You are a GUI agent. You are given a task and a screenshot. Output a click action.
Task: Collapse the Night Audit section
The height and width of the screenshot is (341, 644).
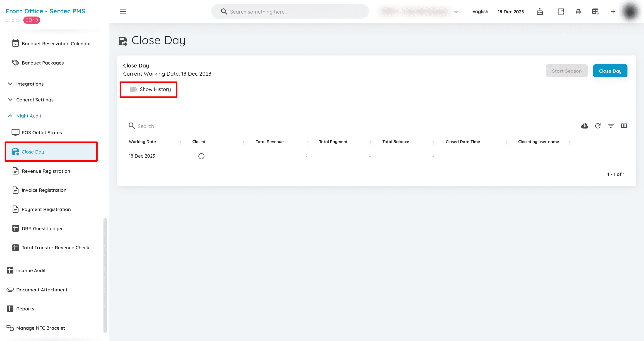[x=24, y=116]
